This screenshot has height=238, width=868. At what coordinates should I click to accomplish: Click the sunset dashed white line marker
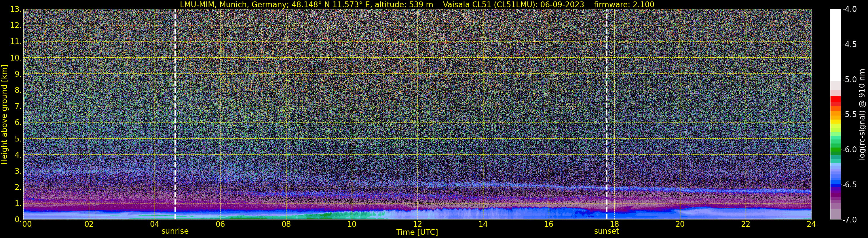(607, 114)
